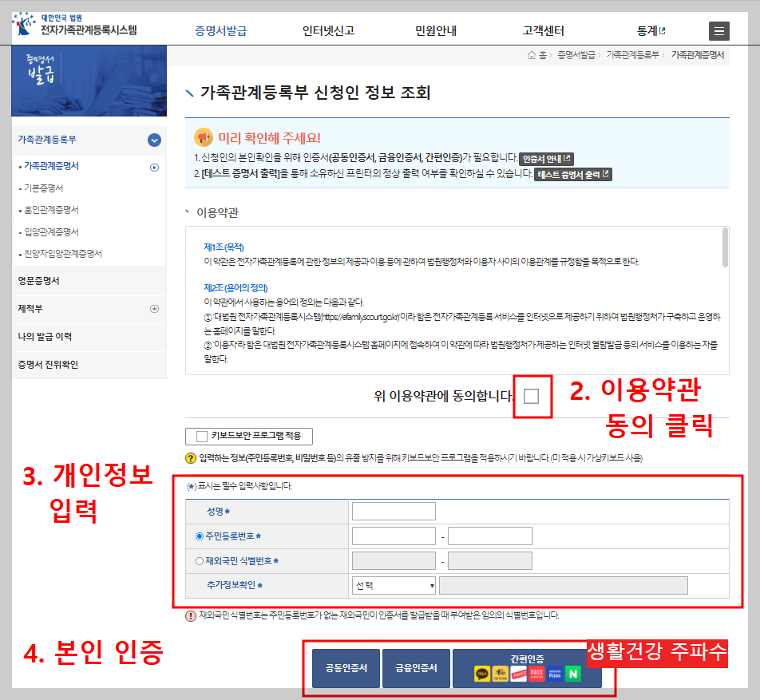Select Naver simple authentication icon

573,674
